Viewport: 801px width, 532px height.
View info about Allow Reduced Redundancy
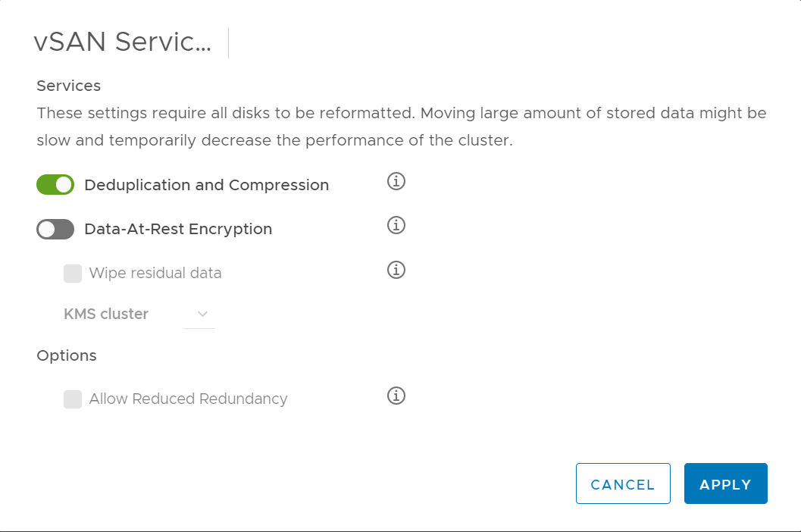[x=396, y=395]
